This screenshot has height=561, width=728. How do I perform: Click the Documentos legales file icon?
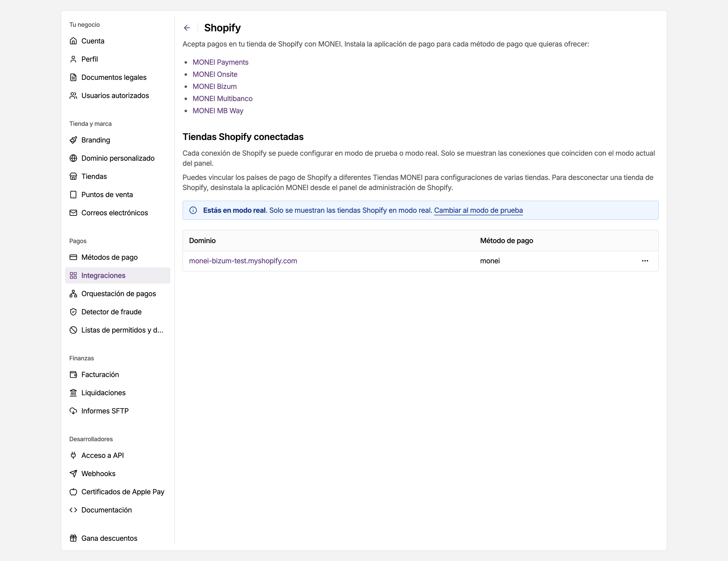click(x=73, y=77)
